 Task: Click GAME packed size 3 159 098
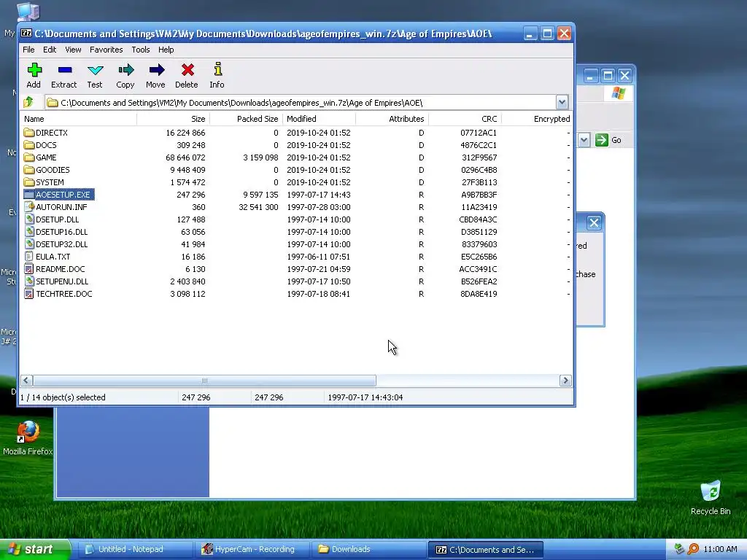[260, 157]
